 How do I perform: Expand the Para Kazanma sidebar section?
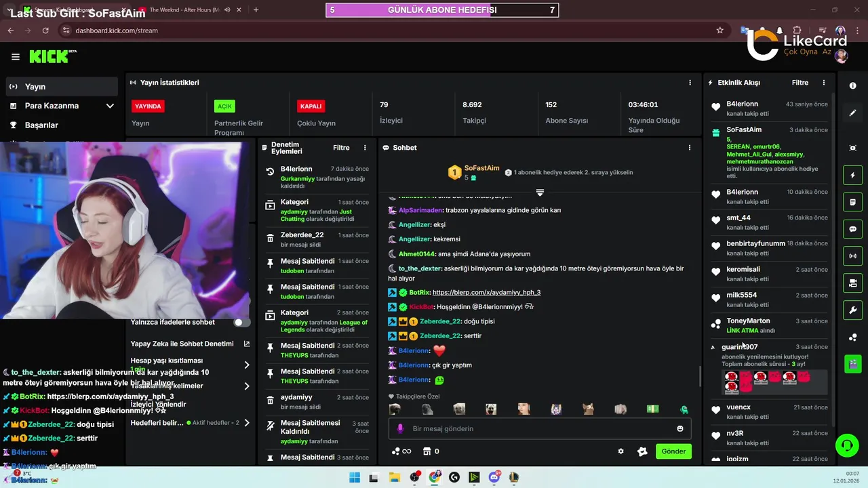point(110,106)
